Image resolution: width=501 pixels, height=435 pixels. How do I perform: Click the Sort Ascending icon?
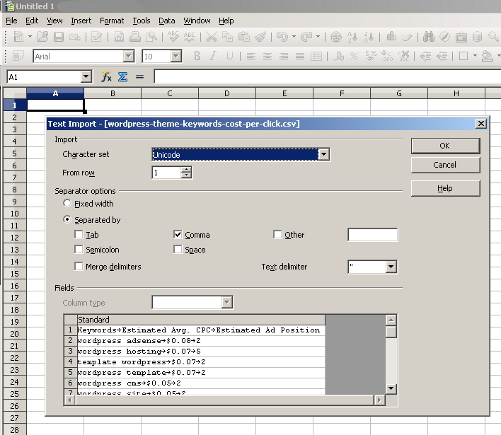[x=352, y=37]
